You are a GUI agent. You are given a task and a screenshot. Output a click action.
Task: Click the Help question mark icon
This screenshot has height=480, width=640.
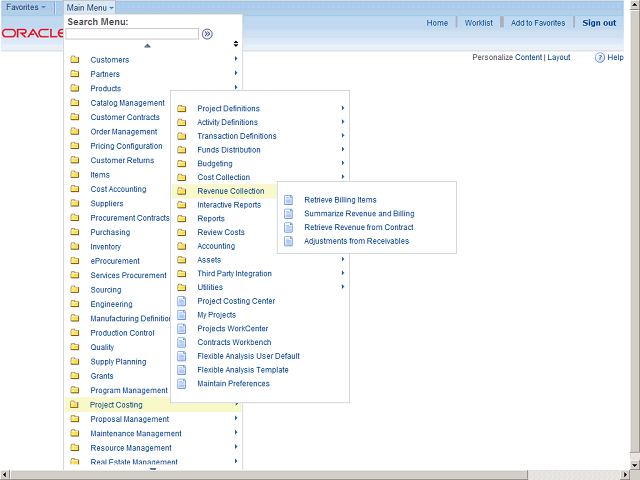pyautogui.click(x=600, y=58)
